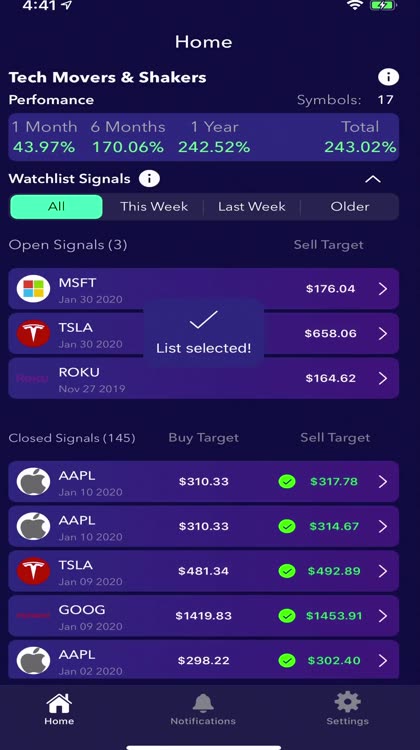Tap the Microsoft logo on MSFT row
Image resolution: width=420 pixels, height=750 pixels.
pos(33,289)
